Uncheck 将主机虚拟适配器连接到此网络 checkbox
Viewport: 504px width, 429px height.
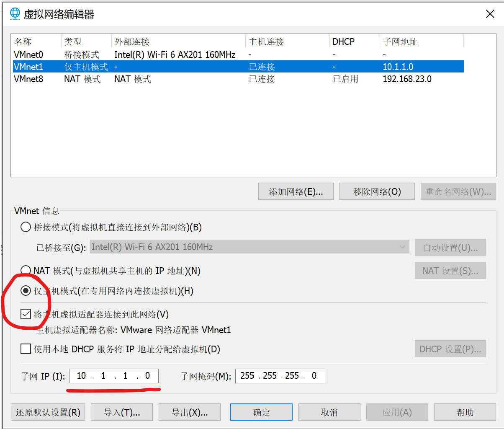tap(26, 314)
